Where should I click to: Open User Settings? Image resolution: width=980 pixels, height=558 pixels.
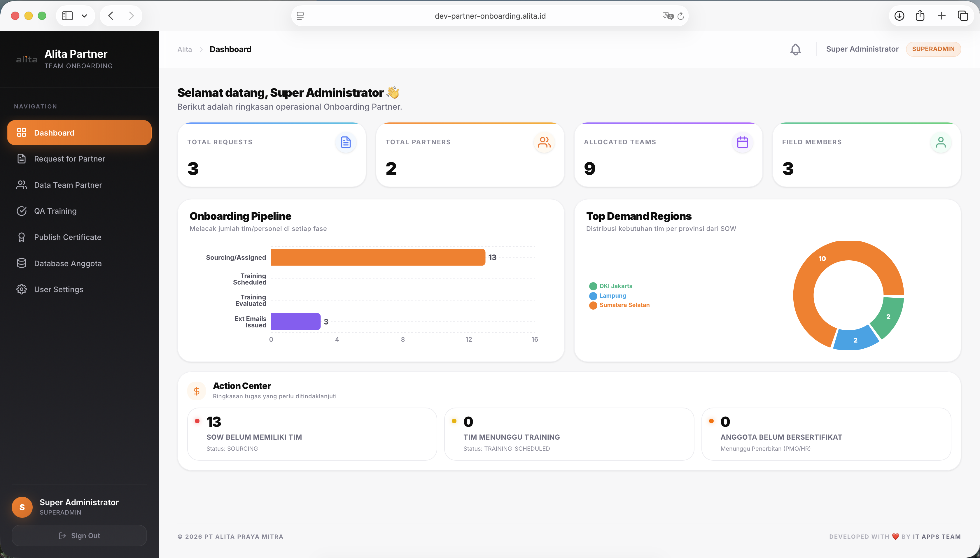(x=79, y=289)
